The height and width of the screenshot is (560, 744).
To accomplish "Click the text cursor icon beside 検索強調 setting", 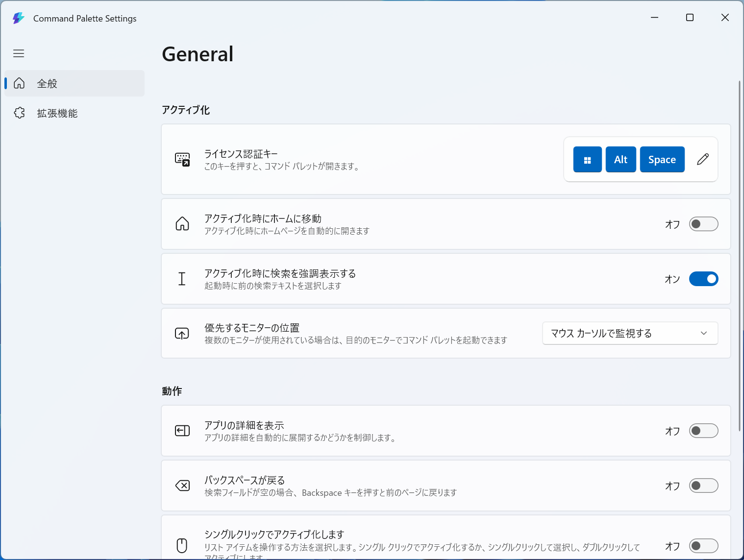I will coord(182,278).
